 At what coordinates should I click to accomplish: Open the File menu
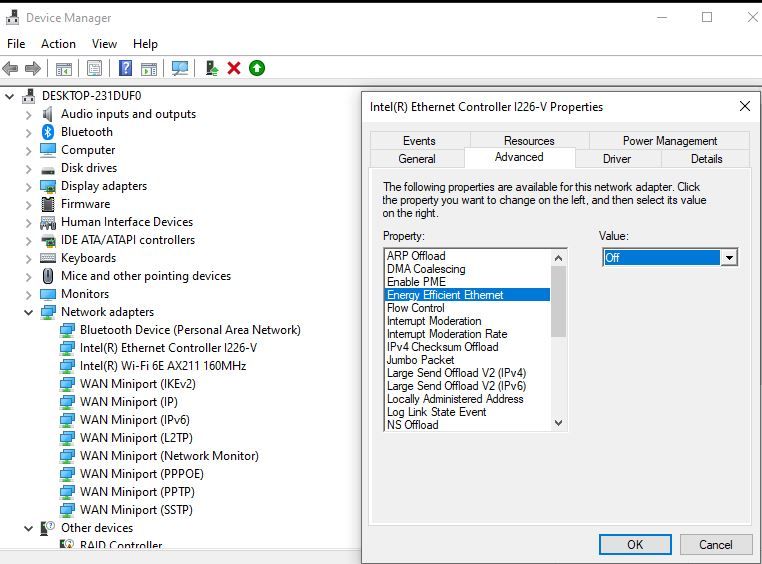pyautogui.click(x=16, y=44)
